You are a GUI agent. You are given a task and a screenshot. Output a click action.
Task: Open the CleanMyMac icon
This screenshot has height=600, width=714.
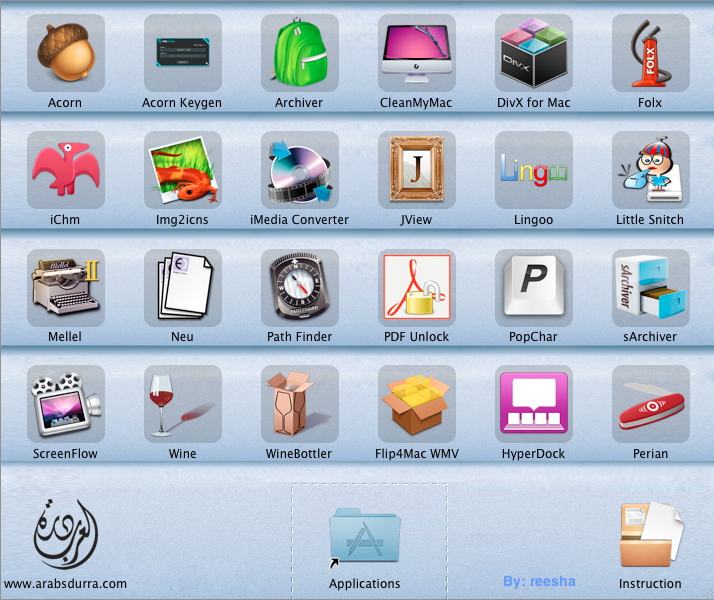(x=417, y=53)
